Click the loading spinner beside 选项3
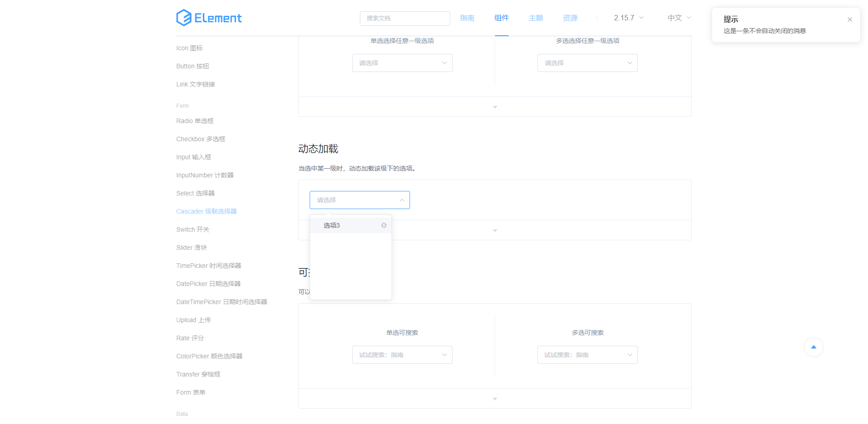The width and height of the screenshot is (868, 424). [x=384, y=225]
